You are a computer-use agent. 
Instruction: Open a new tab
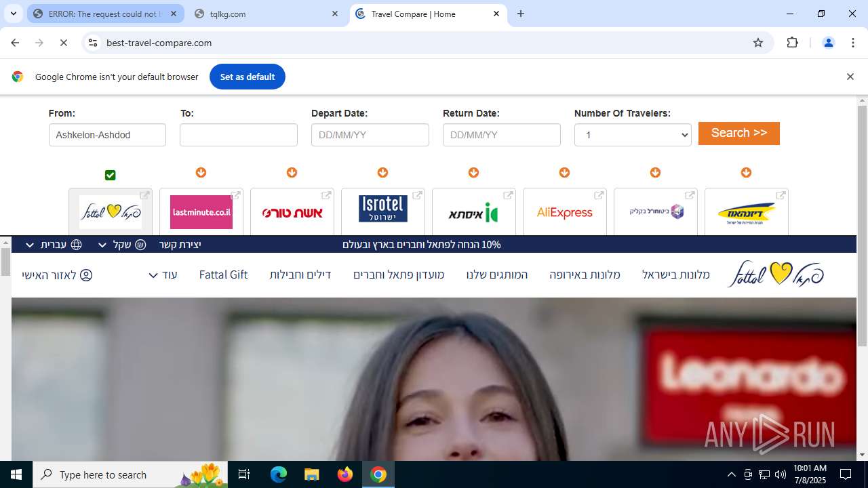pyautogui.click(x=521, y=14)
